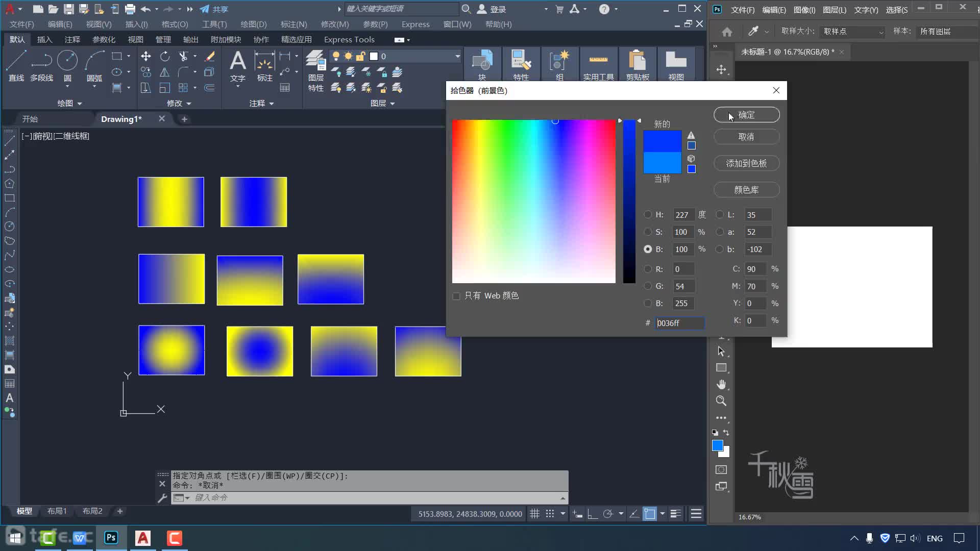Select the blue channel B radio button

pyautogui.click(x=648, y=303)
